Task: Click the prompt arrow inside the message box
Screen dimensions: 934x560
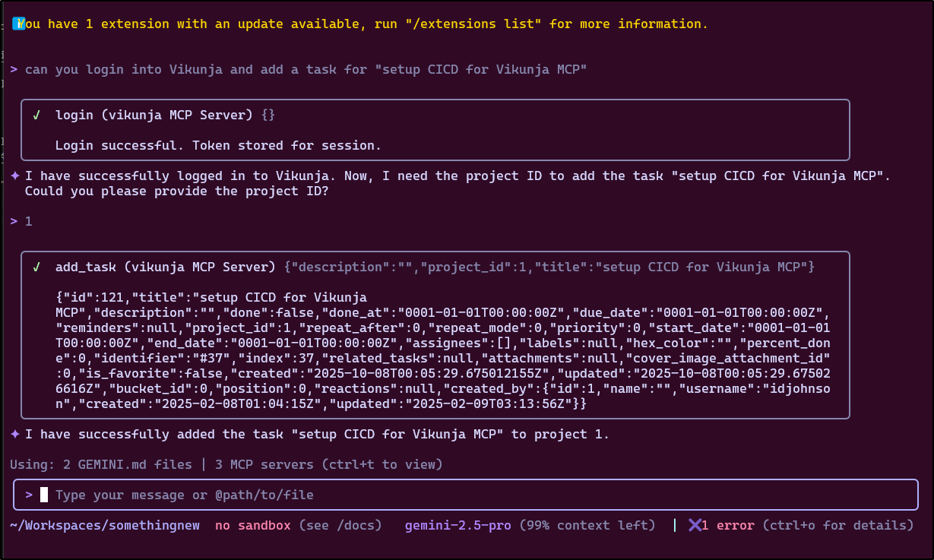Action: click(29, 495)
